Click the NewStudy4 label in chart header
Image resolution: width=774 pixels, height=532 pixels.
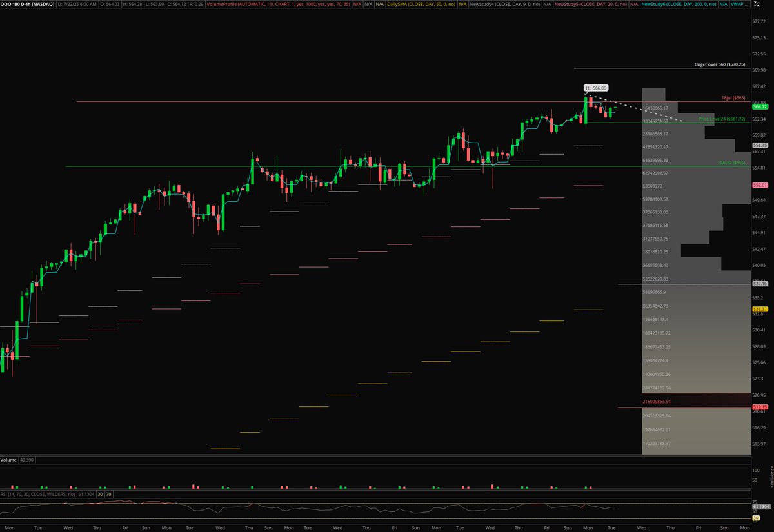coord(505,4)
